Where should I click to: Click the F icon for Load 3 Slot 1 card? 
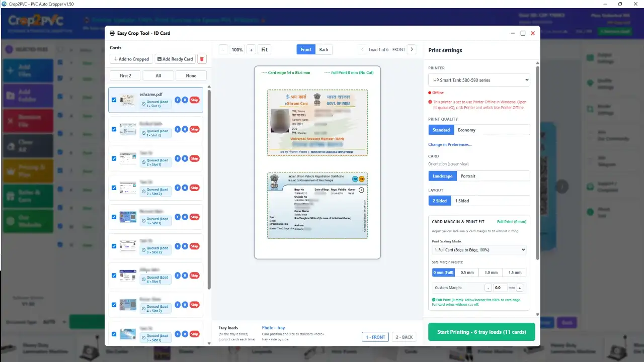pyautogui.click(x=178, y=217)
